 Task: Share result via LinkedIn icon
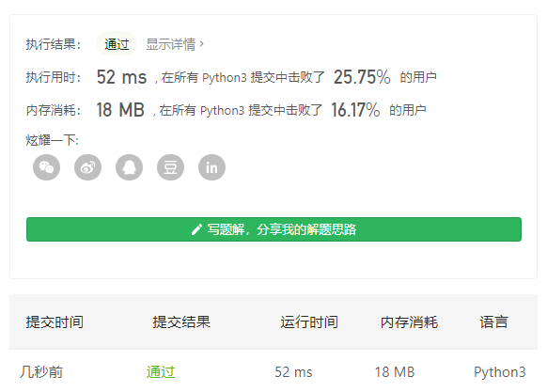point(211,167)
